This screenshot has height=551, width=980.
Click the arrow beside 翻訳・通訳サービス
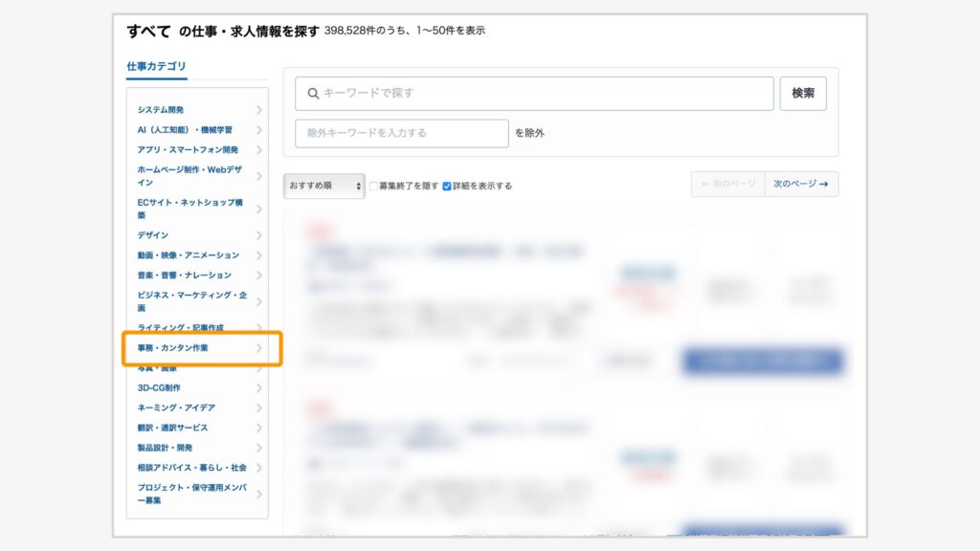coord(258,428)
